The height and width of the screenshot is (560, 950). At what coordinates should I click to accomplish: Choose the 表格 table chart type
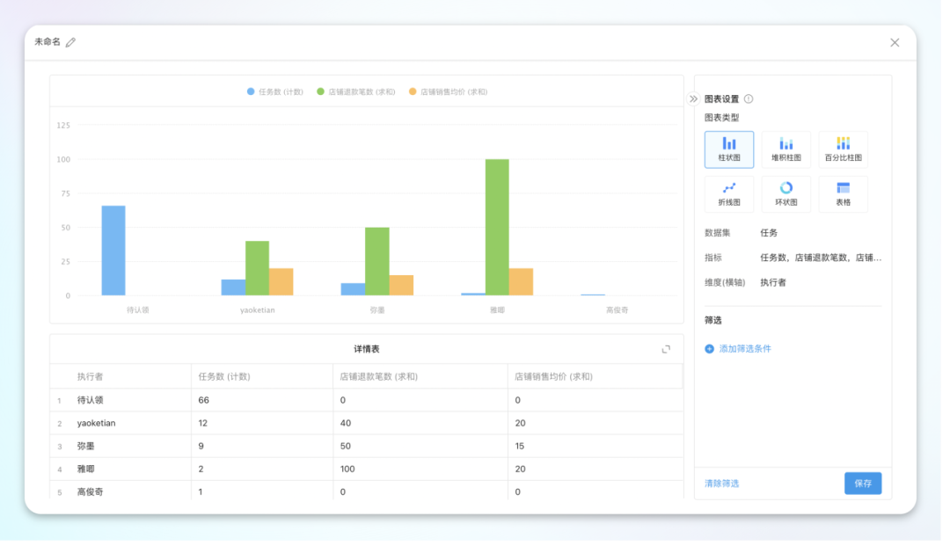pos(843,194)
